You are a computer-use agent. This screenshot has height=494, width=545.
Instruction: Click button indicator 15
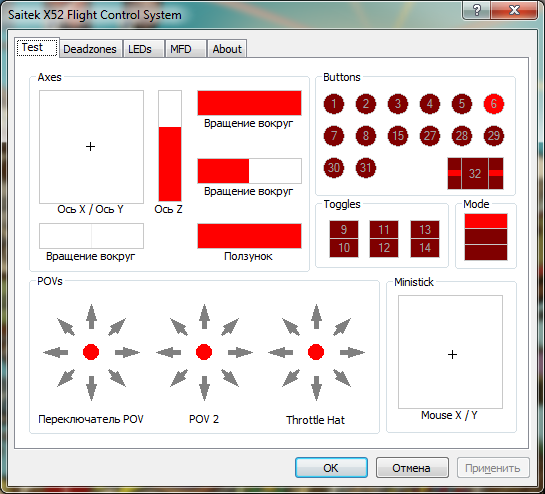(398, 136)
